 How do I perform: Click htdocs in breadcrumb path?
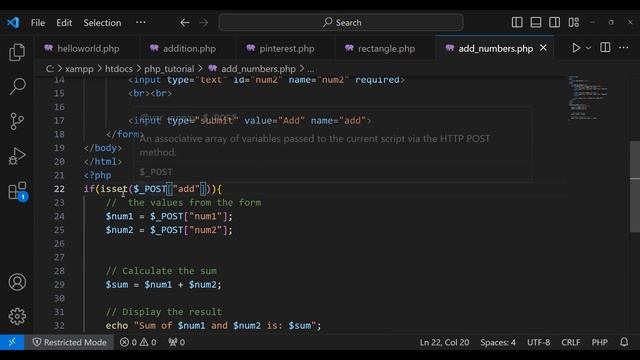click(x=119, y=69)
